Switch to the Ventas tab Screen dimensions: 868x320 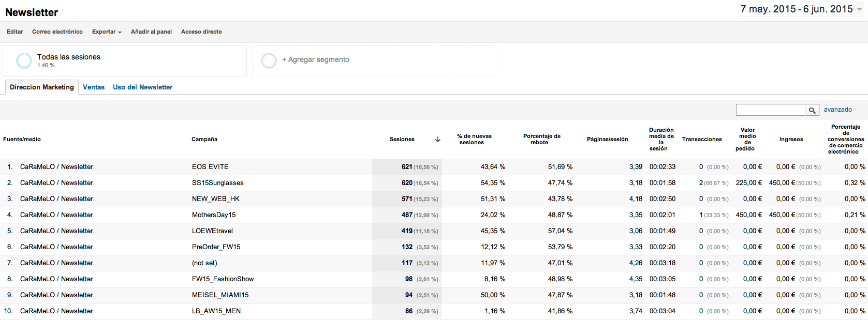pyautogui.click(x=94, y=87)
